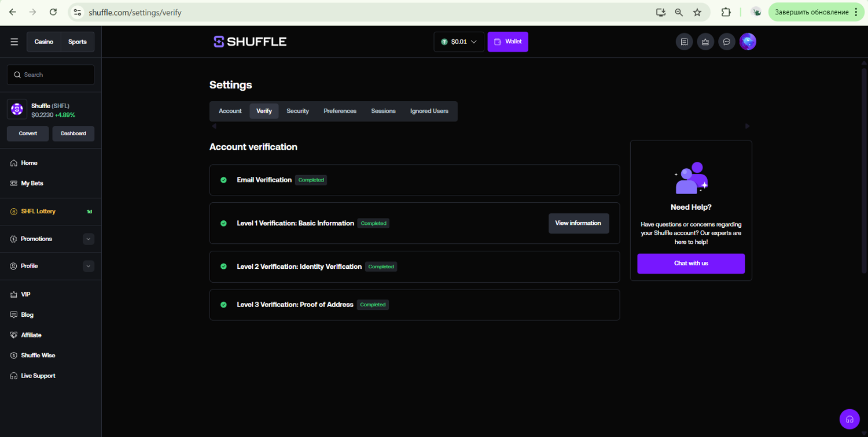Click the View information button

[578, 223]
